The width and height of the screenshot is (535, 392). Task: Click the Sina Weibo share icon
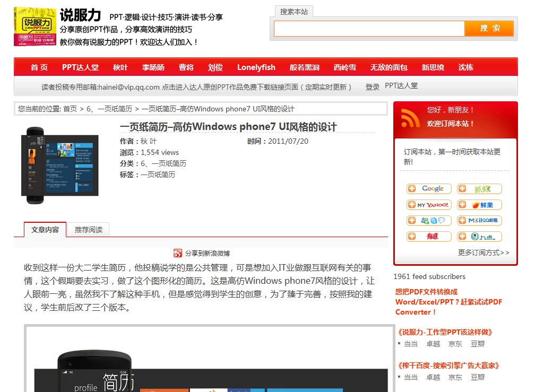click(x=178, y=254)
